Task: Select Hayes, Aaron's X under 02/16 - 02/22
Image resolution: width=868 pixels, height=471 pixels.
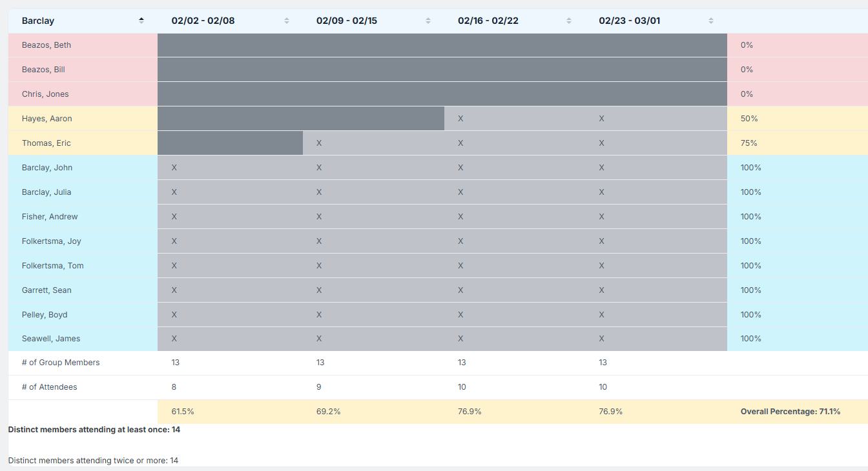Action: click(460, 119)
